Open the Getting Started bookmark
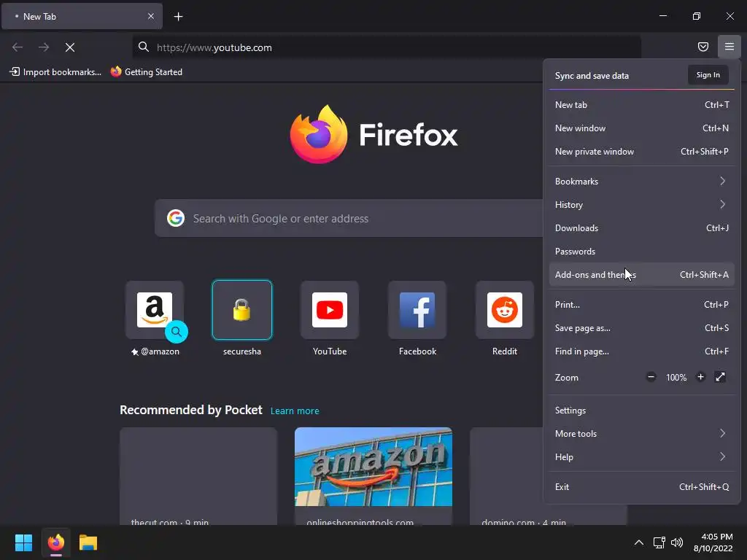Viewport: 747px width, 560px height. pos(147,72)
